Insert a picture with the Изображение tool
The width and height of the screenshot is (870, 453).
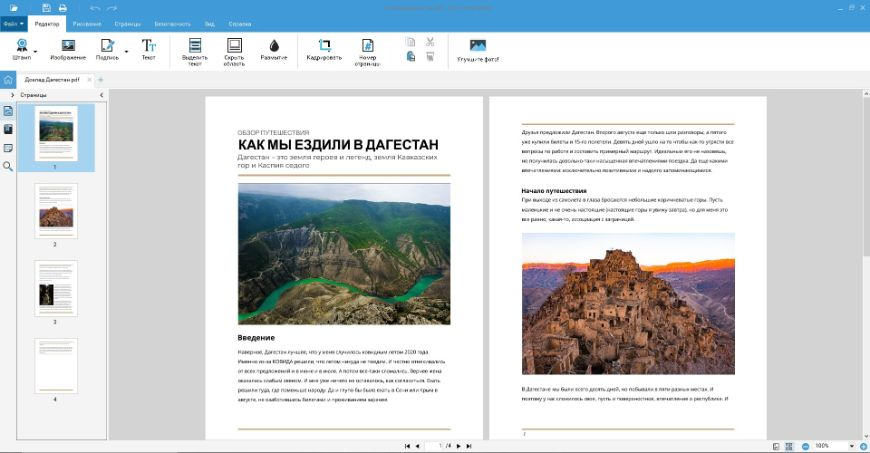point(68,49)
